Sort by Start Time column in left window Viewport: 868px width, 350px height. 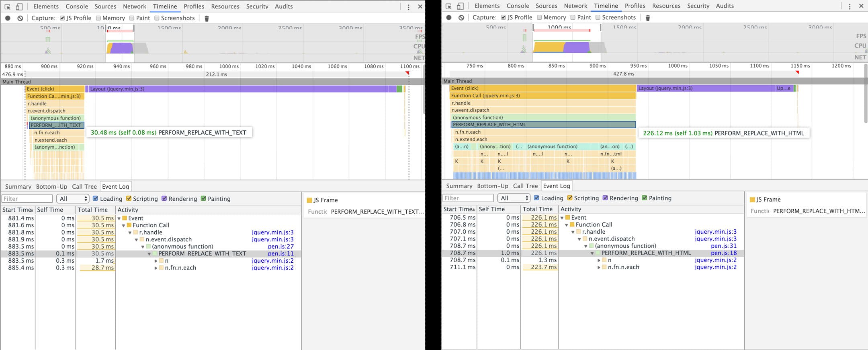(18, 210)
